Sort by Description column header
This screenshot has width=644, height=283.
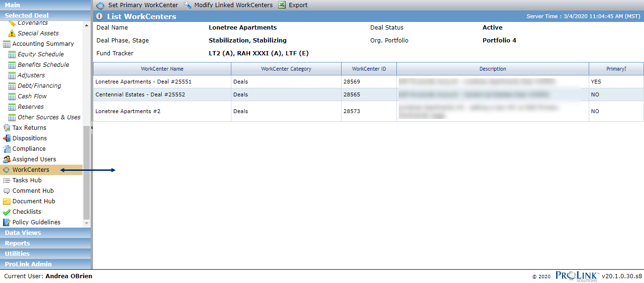493,69
